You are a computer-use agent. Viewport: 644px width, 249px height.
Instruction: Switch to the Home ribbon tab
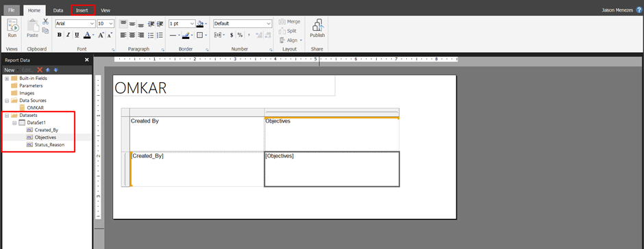pyautogui.click(x=34, y=10)
